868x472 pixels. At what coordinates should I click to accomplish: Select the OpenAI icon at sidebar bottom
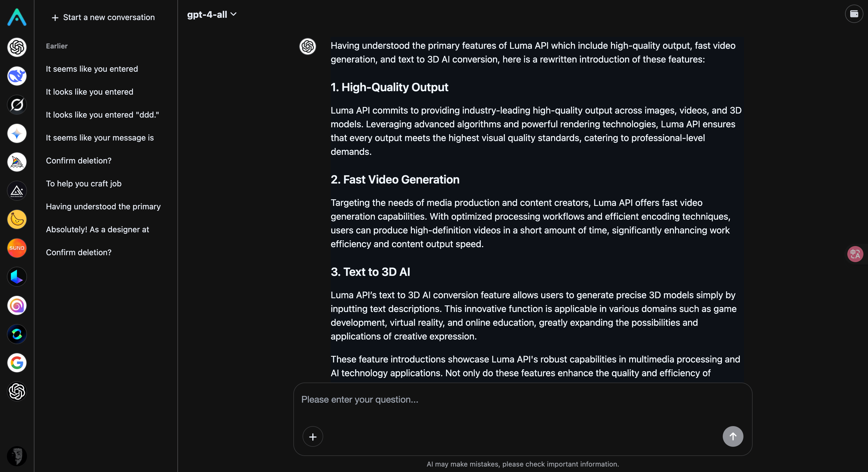(17, 391)
